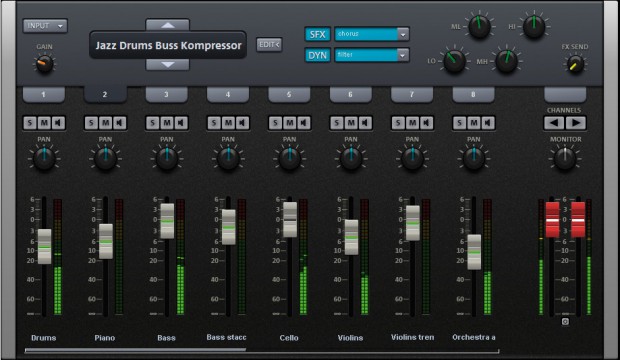Solo the Bass stacc channel
The image size is (620, 360).
[x=214, y=123]
